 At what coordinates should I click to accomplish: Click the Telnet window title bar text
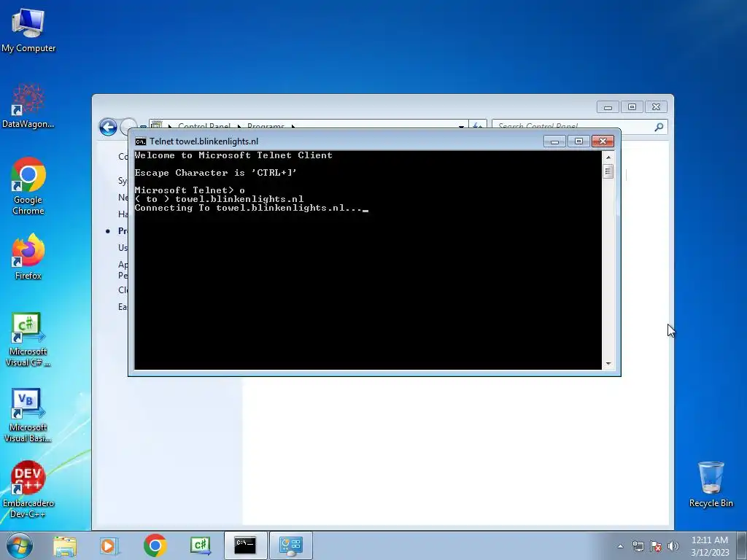pyautogui.click(x=204, y=141)
